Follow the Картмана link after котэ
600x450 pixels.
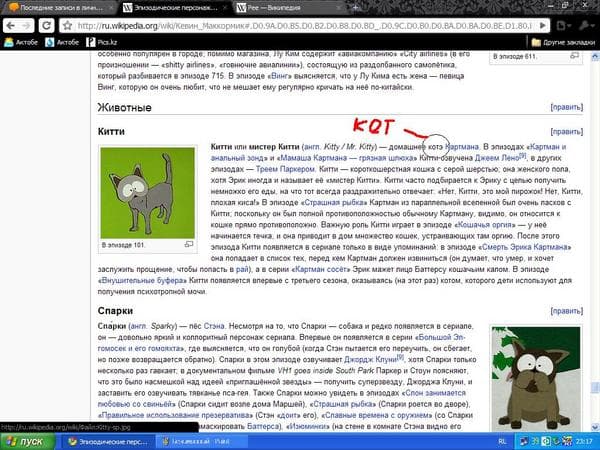462,147
